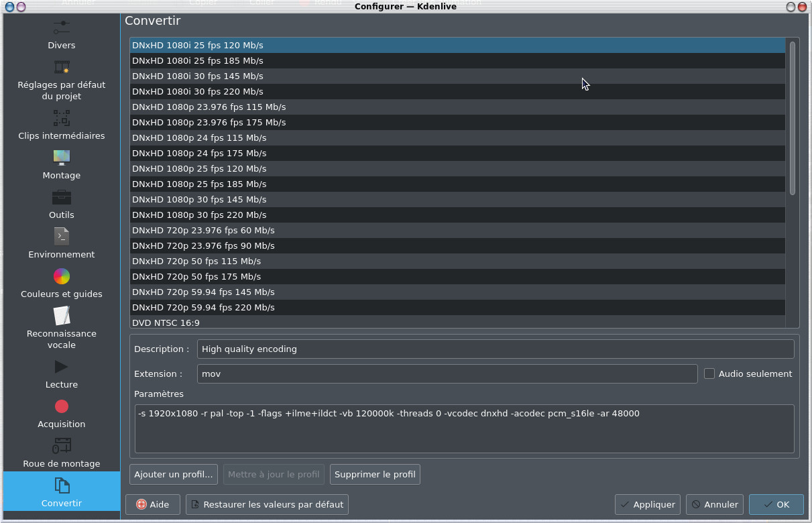Select DNxHD 1080p 30 fps 220 Mb/s
Viewport: 812px width, 523px height.
pos(457,215)
